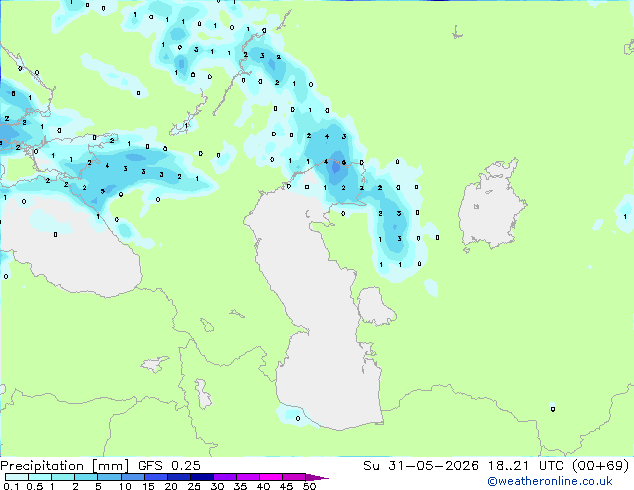Choose the 10–15 mm legend color box
The height and width of the screenshot is (490, 634).
pos(133,477)
